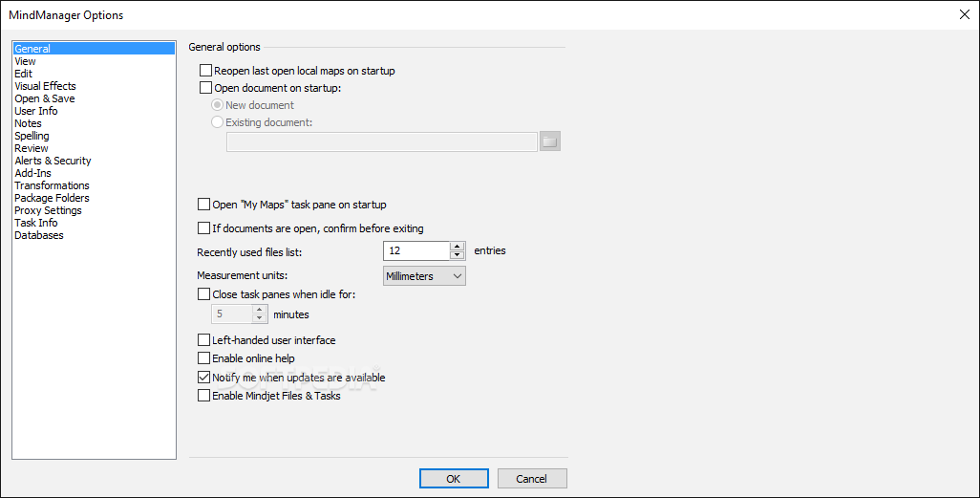Check Enable online help
980x498 pixels.
[203, 357]
